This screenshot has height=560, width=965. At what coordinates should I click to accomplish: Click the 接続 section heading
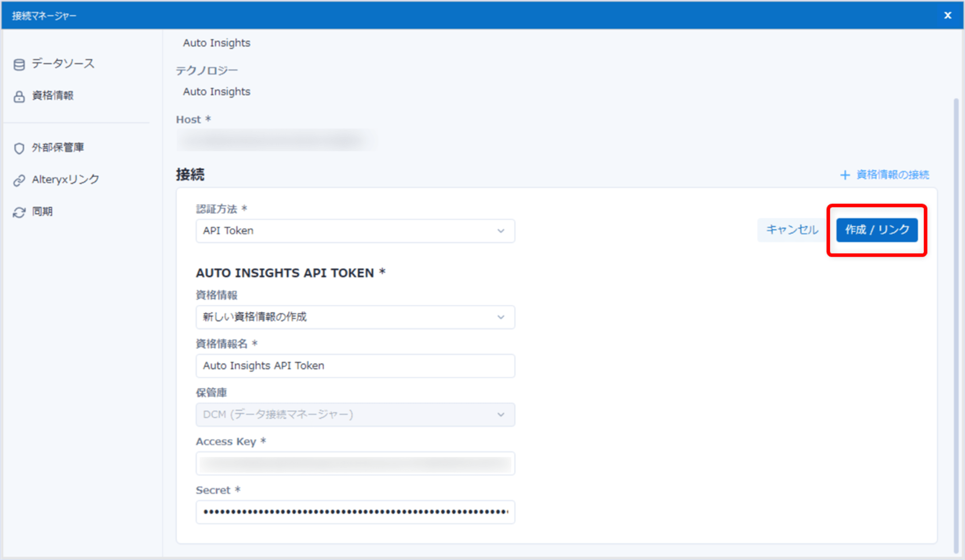coord(190,175)
